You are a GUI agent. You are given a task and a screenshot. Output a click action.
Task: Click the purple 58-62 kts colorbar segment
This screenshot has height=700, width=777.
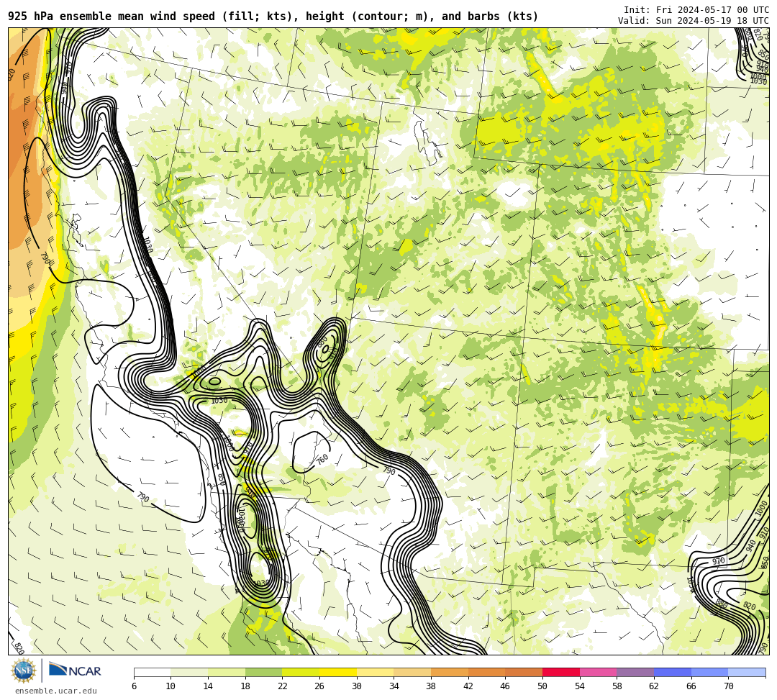pyautogui.click(x=635, y=672)
